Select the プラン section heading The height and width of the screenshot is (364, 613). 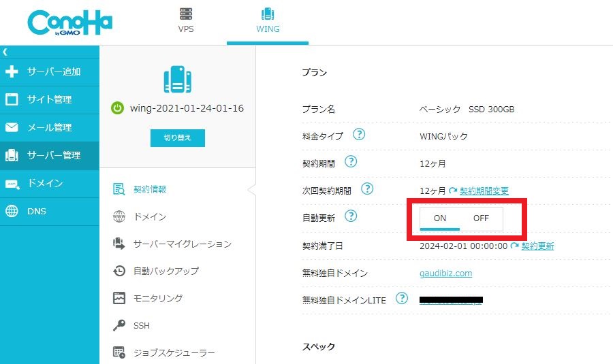point(314,73)
